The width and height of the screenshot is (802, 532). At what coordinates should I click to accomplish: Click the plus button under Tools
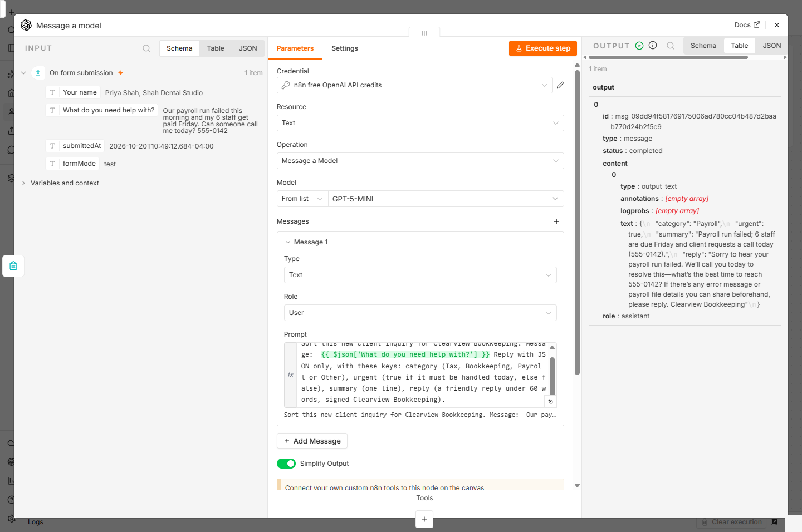[424, 519]
